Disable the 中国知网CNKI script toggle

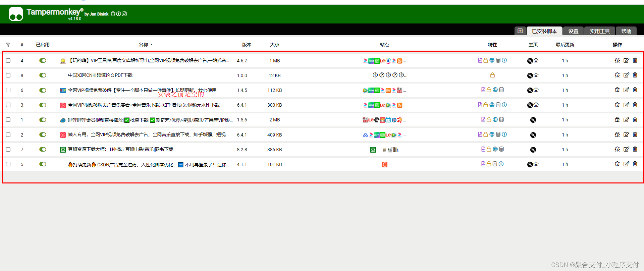(x=43, y=75)
